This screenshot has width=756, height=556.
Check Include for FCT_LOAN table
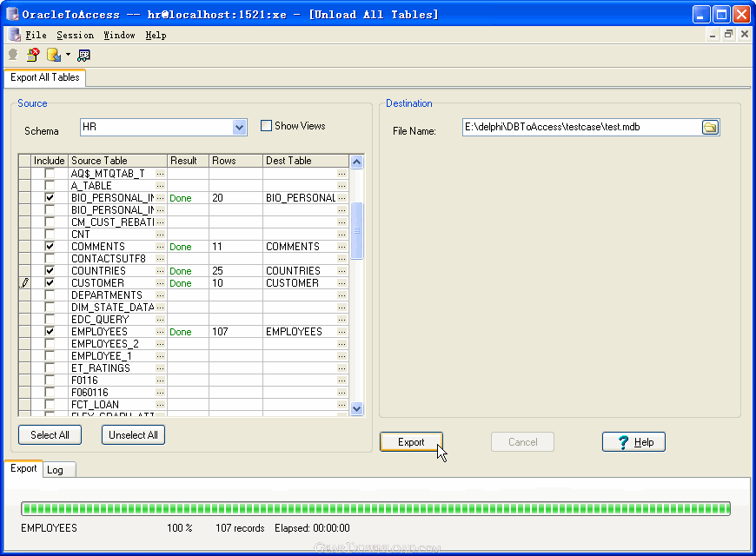coord(50,405)
